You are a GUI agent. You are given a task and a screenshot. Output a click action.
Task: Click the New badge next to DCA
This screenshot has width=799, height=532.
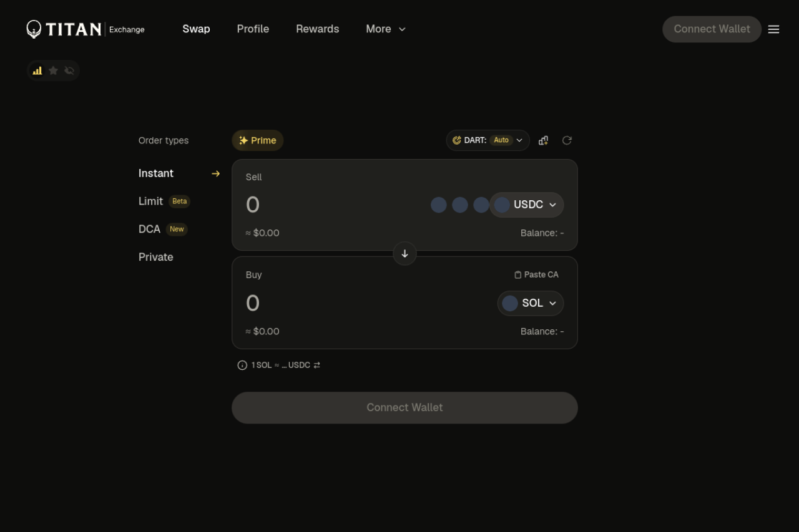pos(177,229)
